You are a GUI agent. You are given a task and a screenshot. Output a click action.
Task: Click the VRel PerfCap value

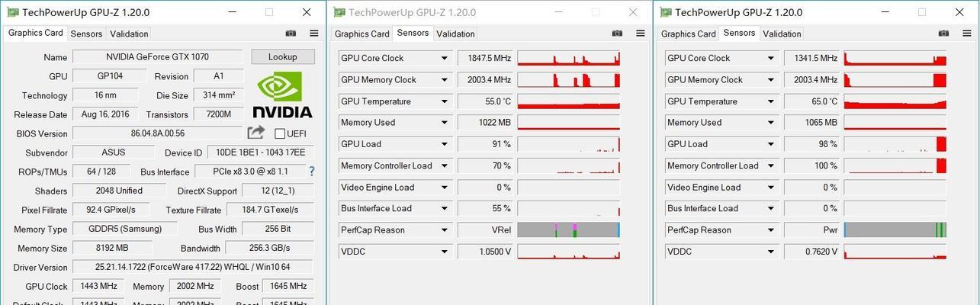tap(485, 230)
